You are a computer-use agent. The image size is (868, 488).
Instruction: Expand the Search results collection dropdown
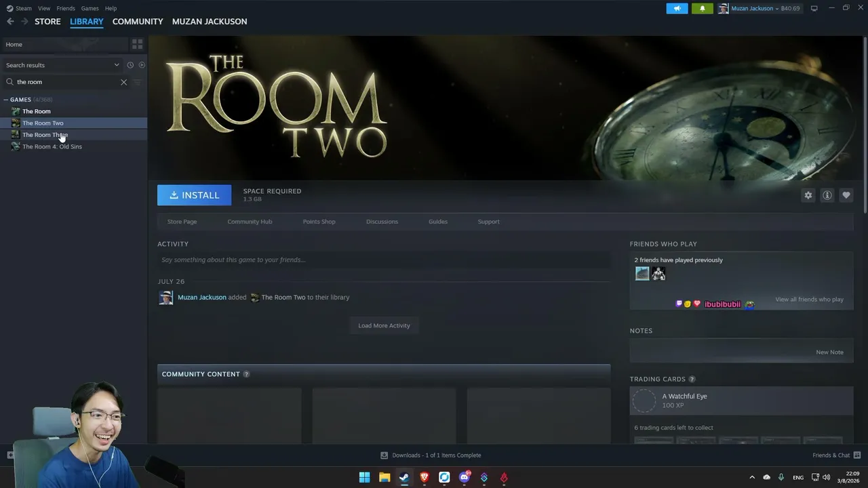pos(117,65)
